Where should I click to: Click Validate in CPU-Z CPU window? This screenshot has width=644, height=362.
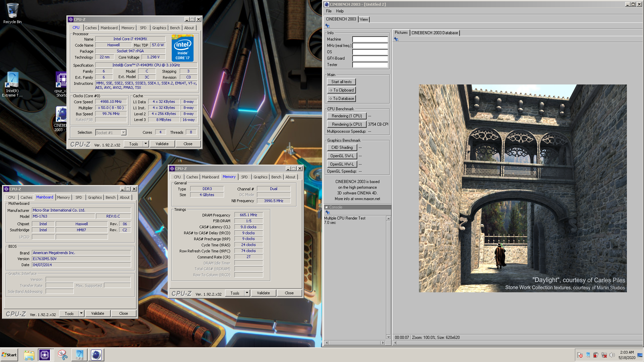click(x=162, y=144)
